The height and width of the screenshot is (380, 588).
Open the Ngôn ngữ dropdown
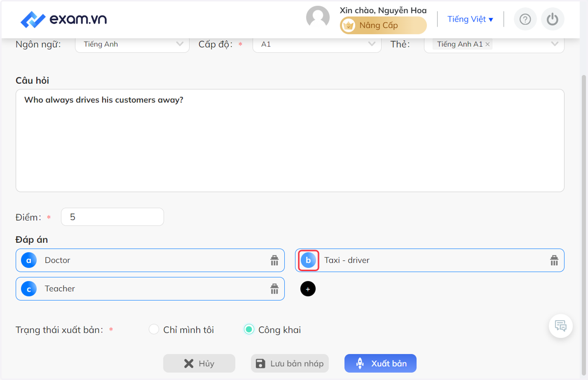tap(132, 44)
